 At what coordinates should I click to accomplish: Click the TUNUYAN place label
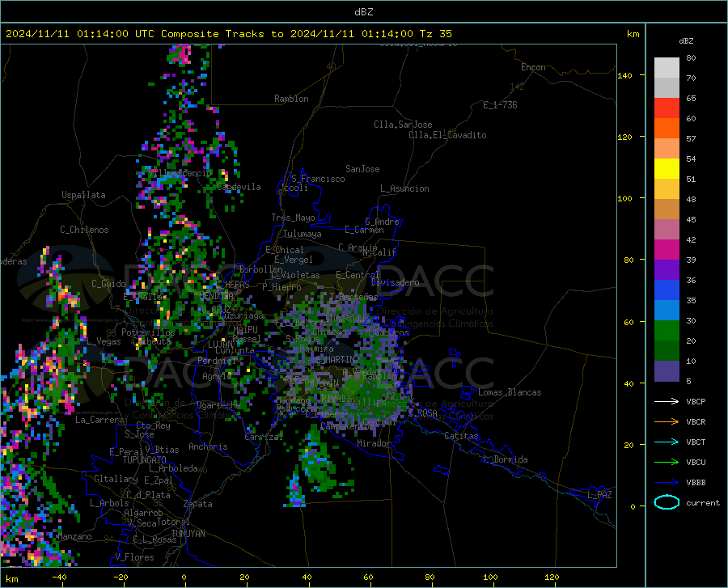[x=188, y=534]
